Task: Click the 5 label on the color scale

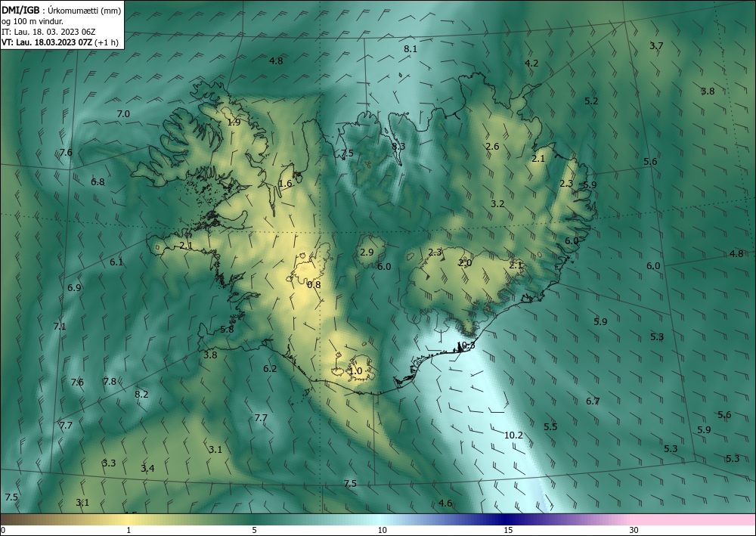Action: coord(254,530)
